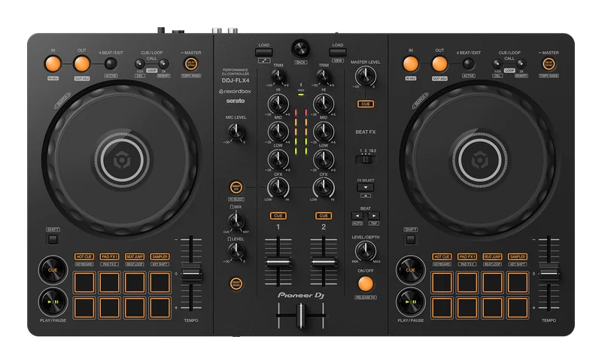Toggle the SMART FADER button
The height and width of the screenshot is (364, 602).
click(x=236, y=284)
